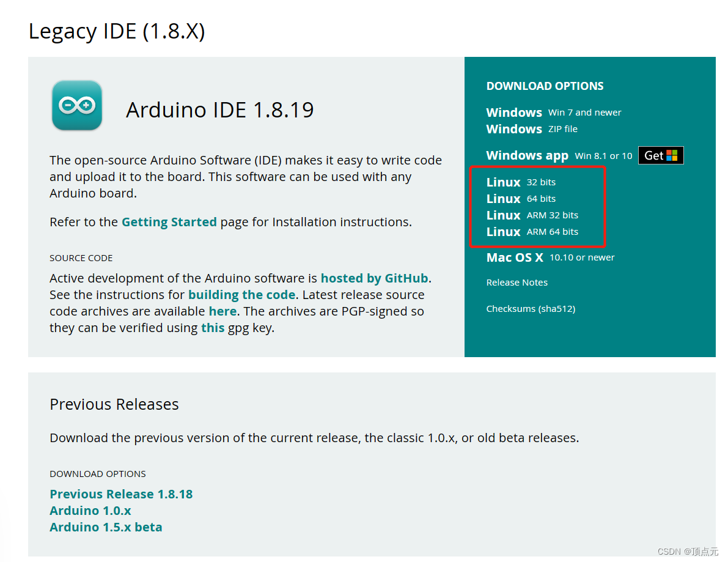Download Linux ARM 32 bits version
728x562 pixels.
coord(532,215)
